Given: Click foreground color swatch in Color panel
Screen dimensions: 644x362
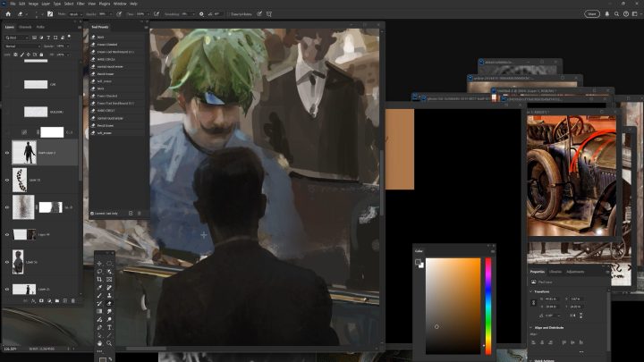Looking at the screenshot, I should coord(418,262).
